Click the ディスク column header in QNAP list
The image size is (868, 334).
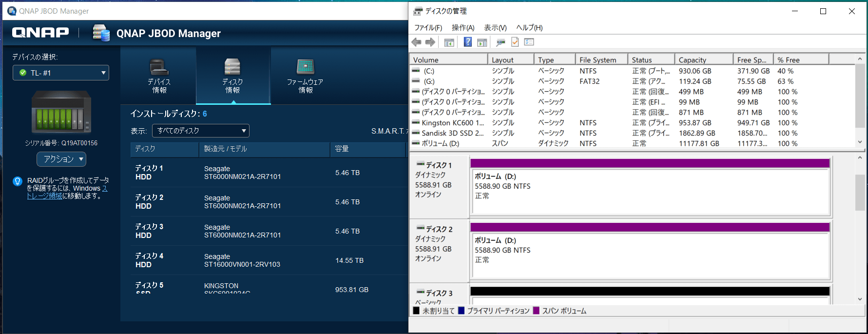click(165, 149)
